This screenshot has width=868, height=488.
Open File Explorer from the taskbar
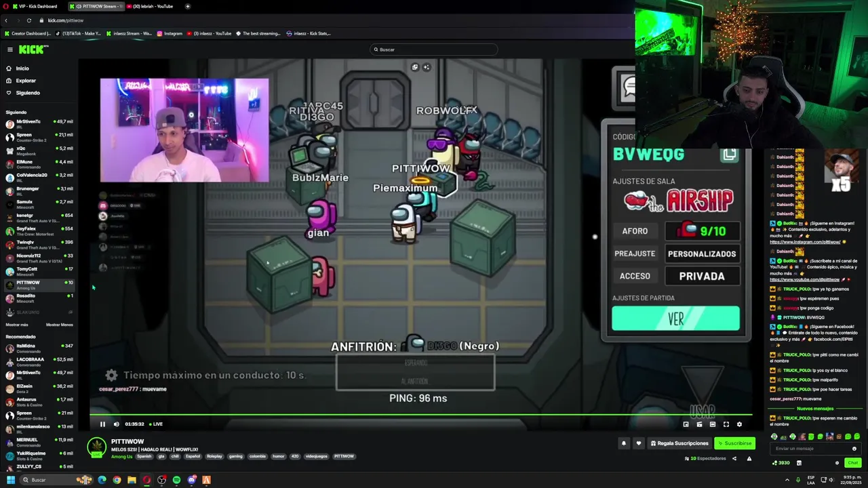(x=132, y=480)
